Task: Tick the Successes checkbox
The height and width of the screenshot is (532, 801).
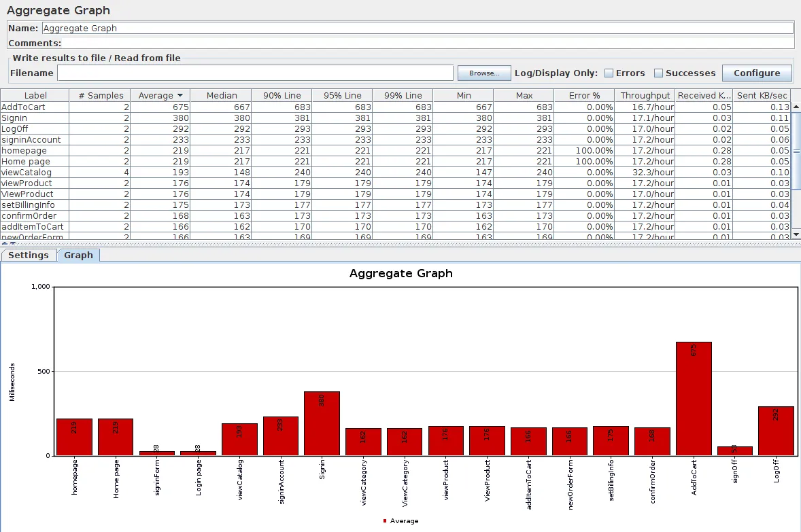Action: point(658,73)
